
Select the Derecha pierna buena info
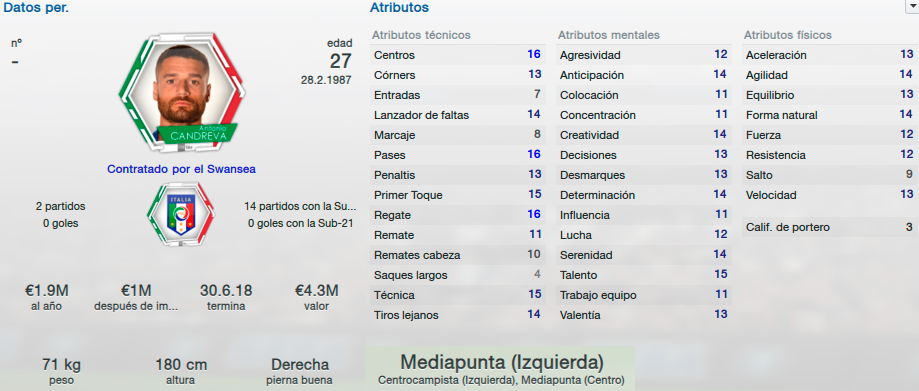coord(300,372)
